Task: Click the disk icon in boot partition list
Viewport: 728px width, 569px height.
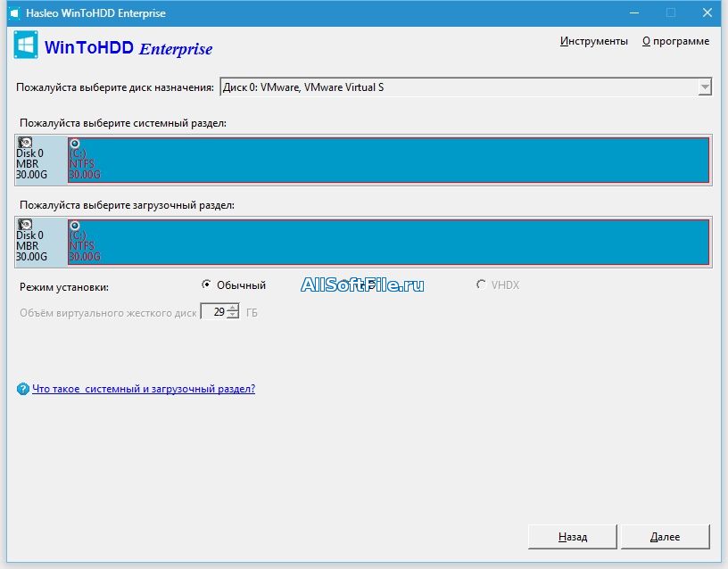Action: (x=25, y=224)
